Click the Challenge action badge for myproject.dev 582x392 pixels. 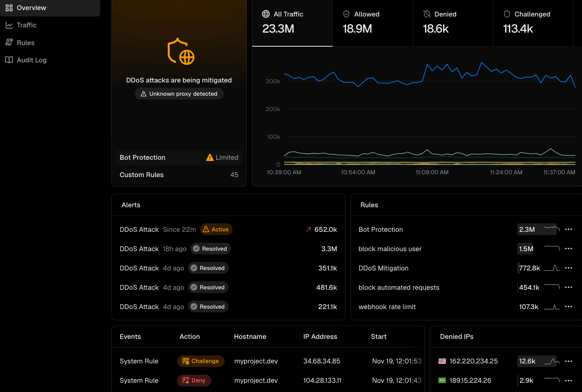(201, 361)
